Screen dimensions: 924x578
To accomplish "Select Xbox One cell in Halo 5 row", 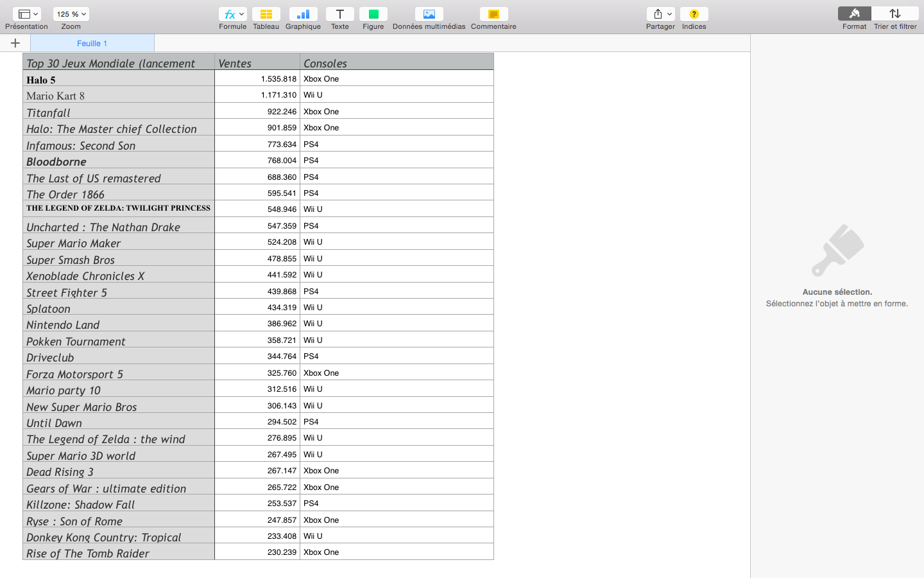I will click(x=397, y=78).
